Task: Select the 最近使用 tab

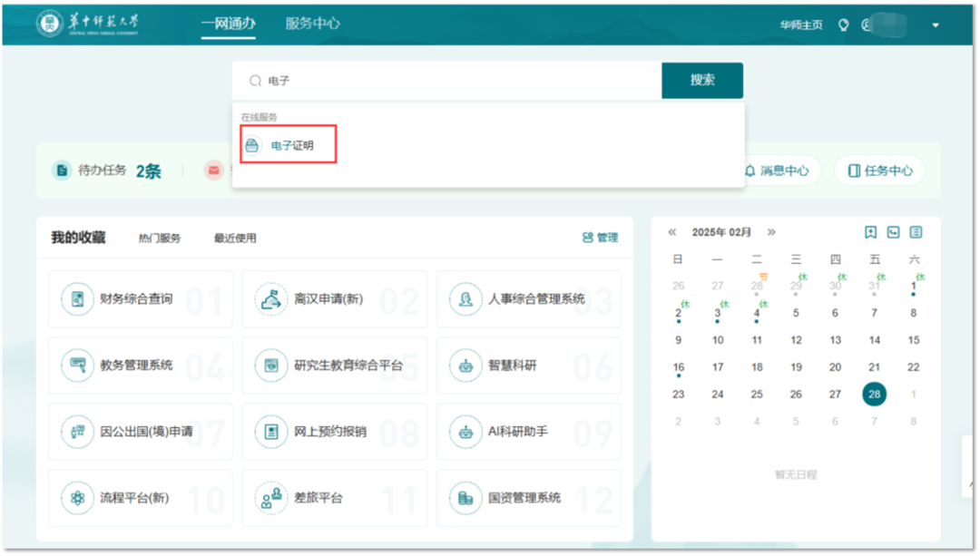Action: click(x=235, y=239)
